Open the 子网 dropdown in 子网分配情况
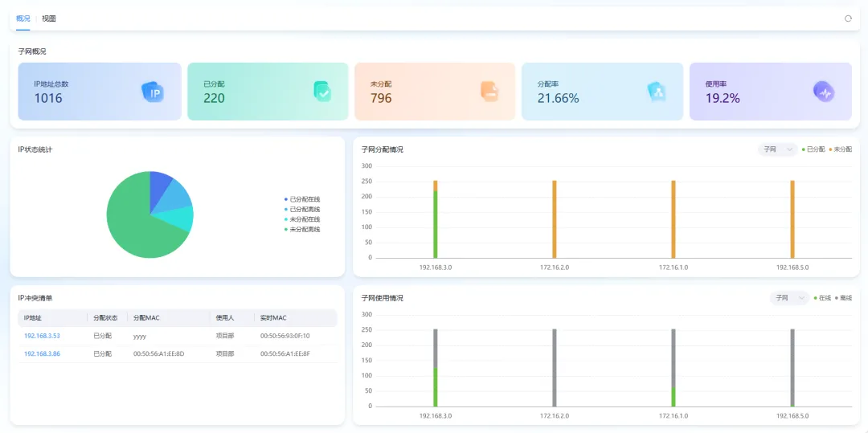Viewport: 868px width, 433px height. [777, 149]
